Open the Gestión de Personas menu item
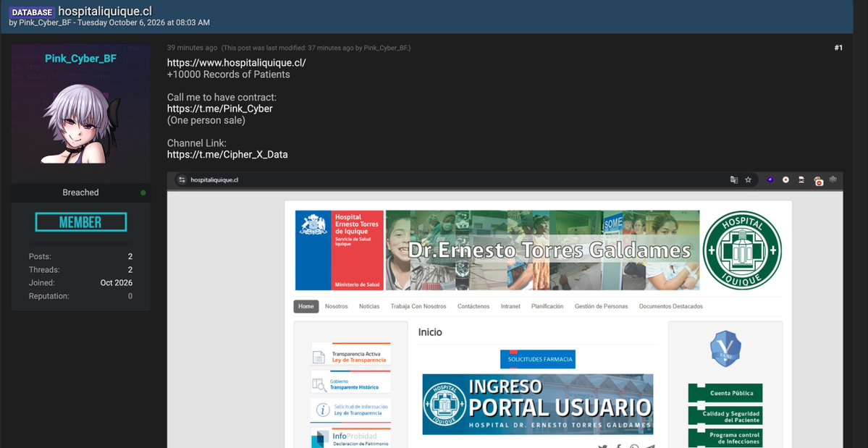868x448 pixels. (601, 306)
